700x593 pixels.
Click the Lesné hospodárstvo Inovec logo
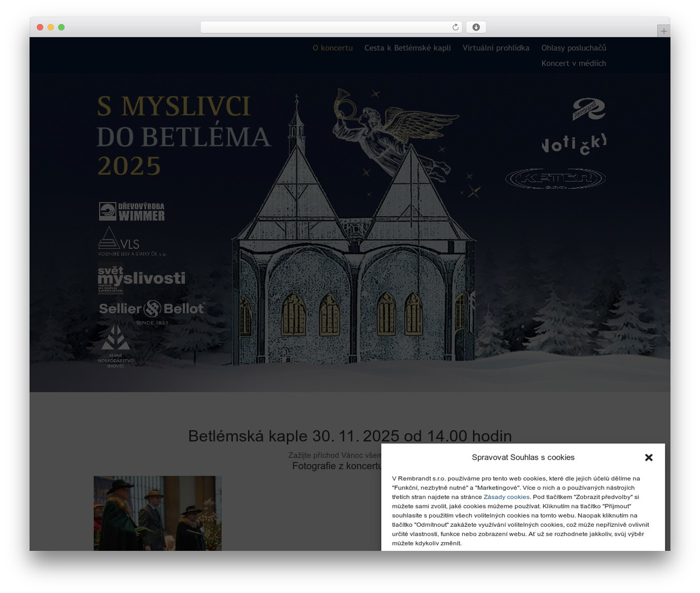[115, 347]
